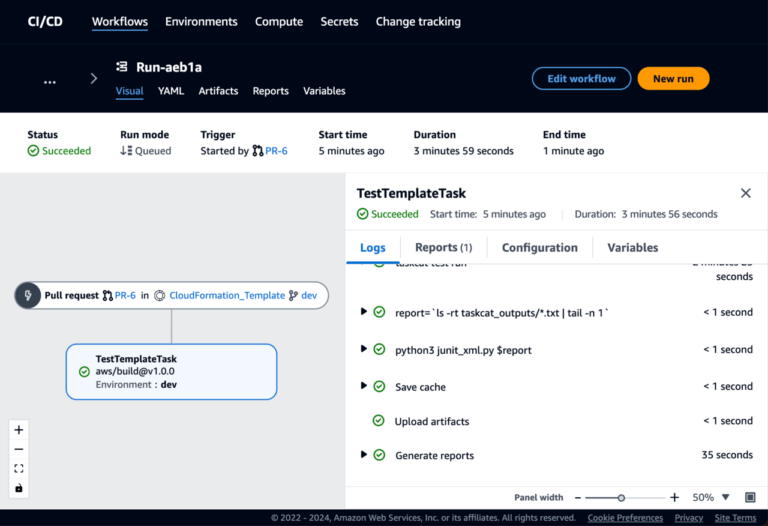Screen dimensions: 768x526
Task: Open PR-6 link in the Pull request node
Action: point(125,295)
